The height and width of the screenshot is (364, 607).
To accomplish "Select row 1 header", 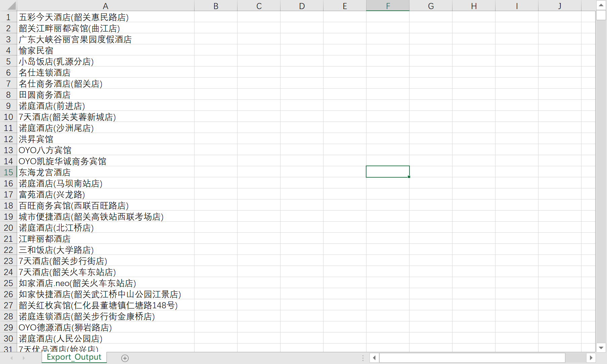I will pos(8,17).
